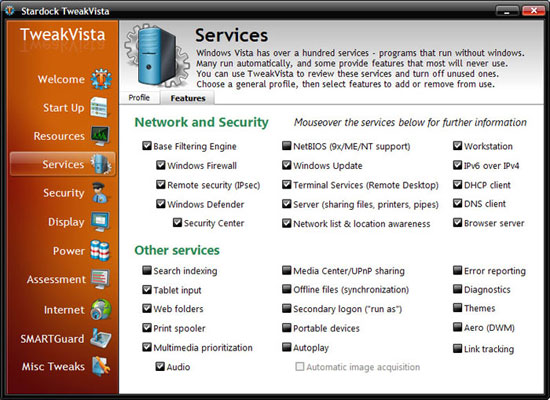Toggle Windows Defender service
The height and width of the screenshot is (400, 550).
point(161,204)
